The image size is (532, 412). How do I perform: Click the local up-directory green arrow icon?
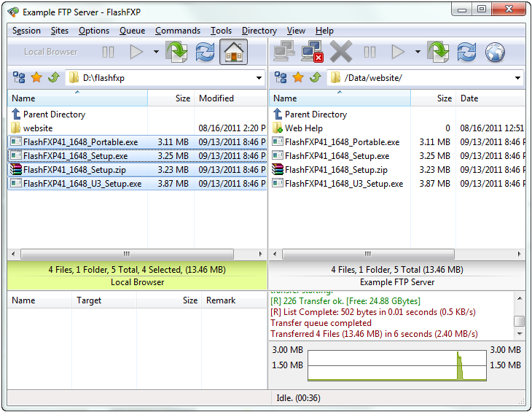(x=54, y=78)
